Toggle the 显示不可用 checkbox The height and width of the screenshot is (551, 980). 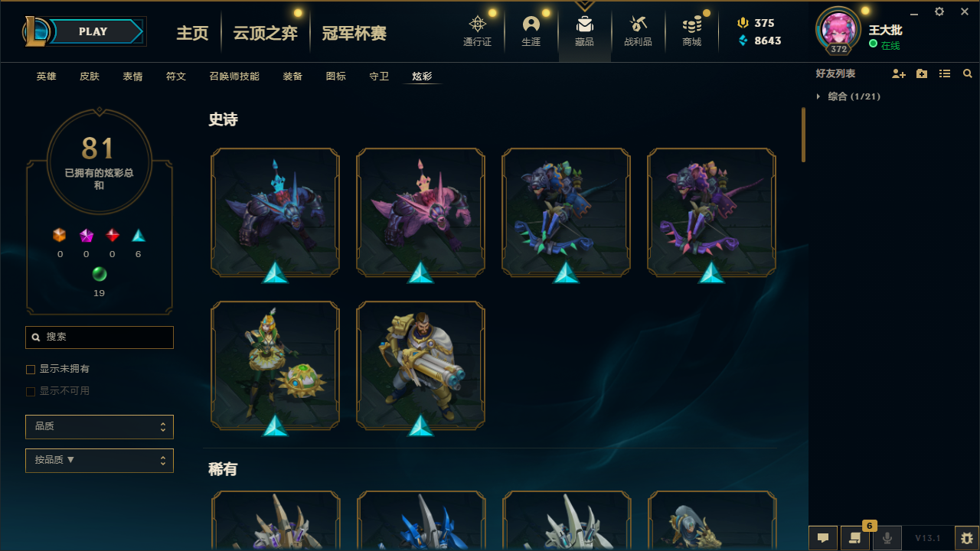point(31,392)
